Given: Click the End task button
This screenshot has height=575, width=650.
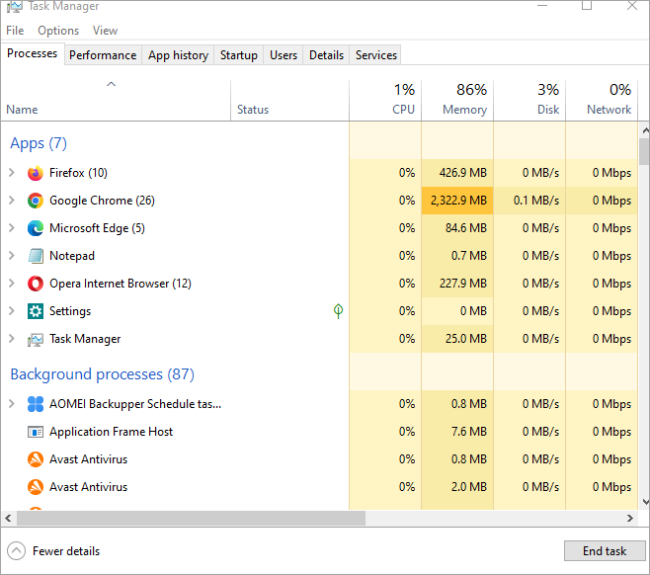Looking at the screenshot, I should click(x=604, y=551).
